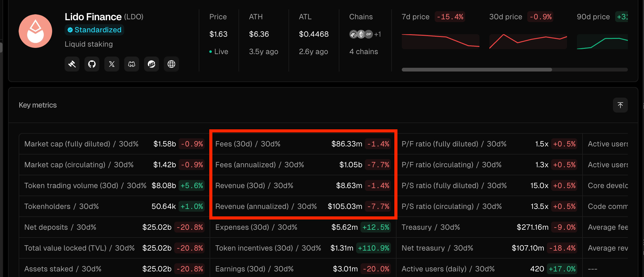
Task: Open the 30d price sparkline chart
Action: pyautogui.click(x=528, y=41)
